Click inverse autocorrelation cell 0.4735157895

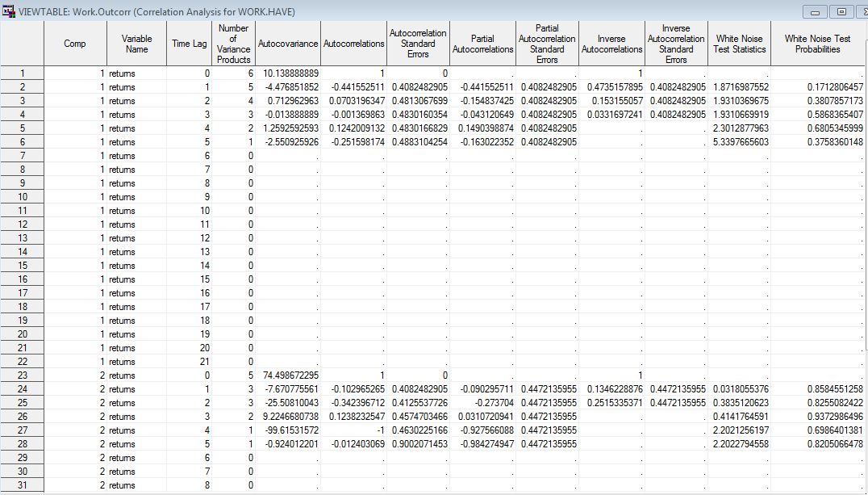click(611, 87)
